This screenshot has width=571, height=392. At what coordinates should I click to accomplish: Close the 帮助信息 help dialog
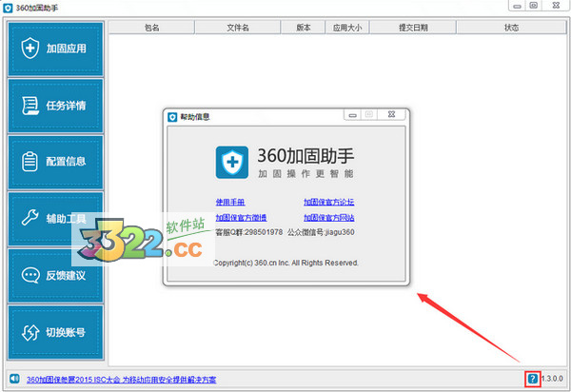(391, 114)
